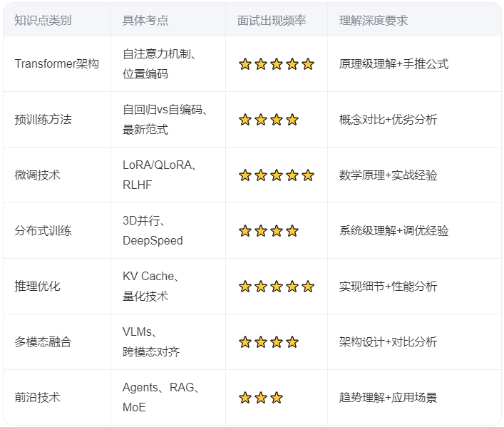The width and height of the screenshot is (504, 427).
Task: Select the 微调技术 category cell
Action: pos(38,175)
